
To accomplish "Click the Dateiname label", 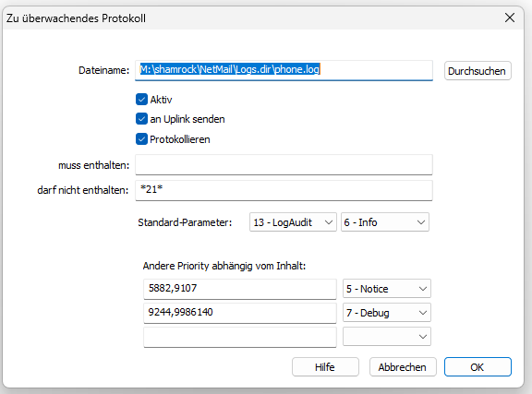I will click(x=103, y=70).
